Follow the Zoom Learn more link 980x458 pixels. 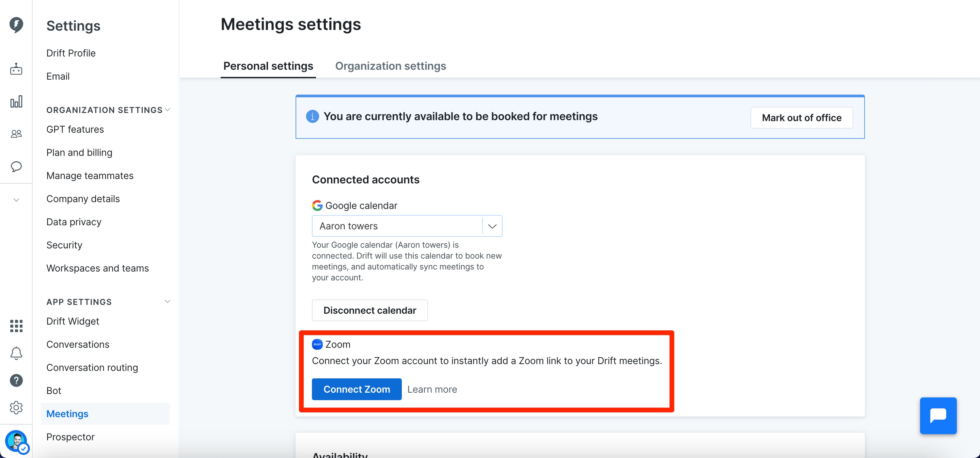[432, 390]
